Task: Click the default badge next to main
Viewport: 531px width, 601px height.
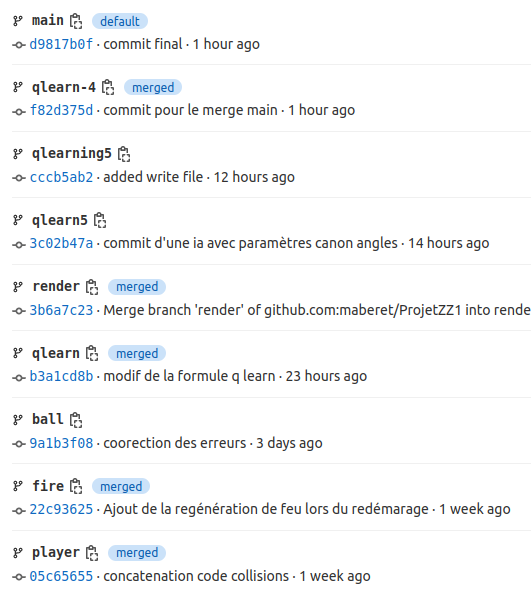Action: 120,21
